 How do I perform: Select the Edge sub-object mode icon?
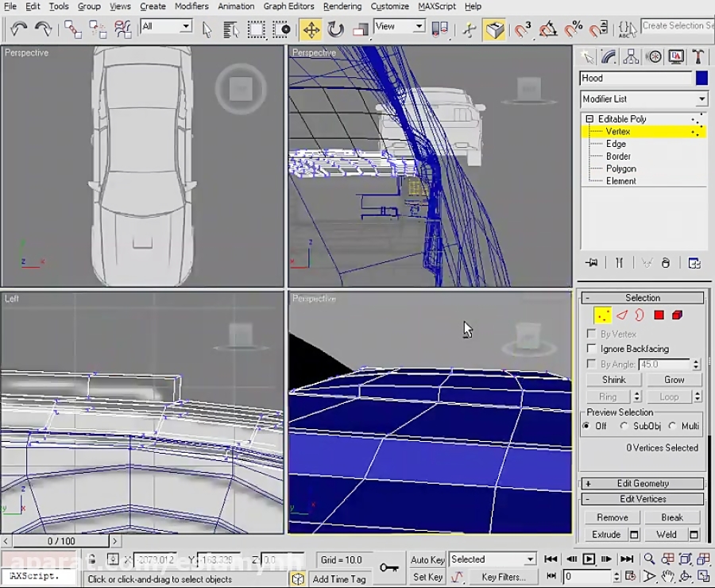click(621, 315)
